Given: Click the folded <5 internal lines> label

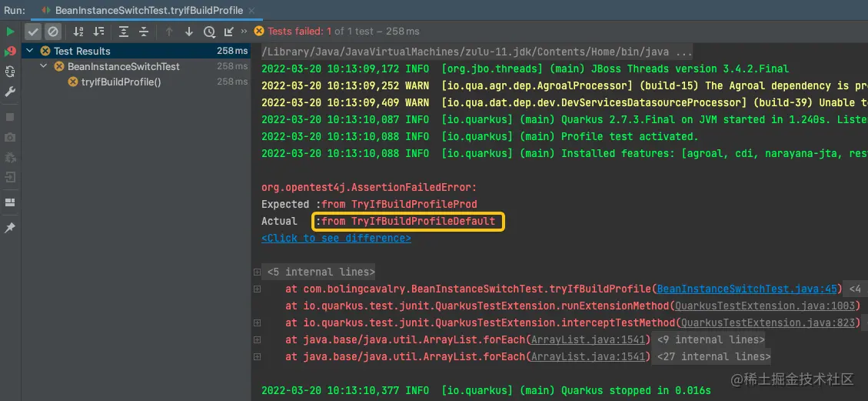Looking at the screenshot, I should click(321, 272).
